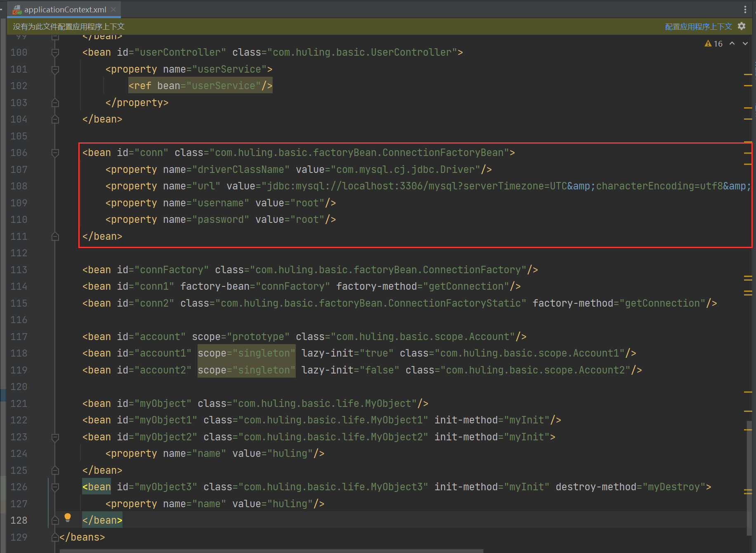Click the password property name
Screen dimensions: 756x553
[220, 220]
